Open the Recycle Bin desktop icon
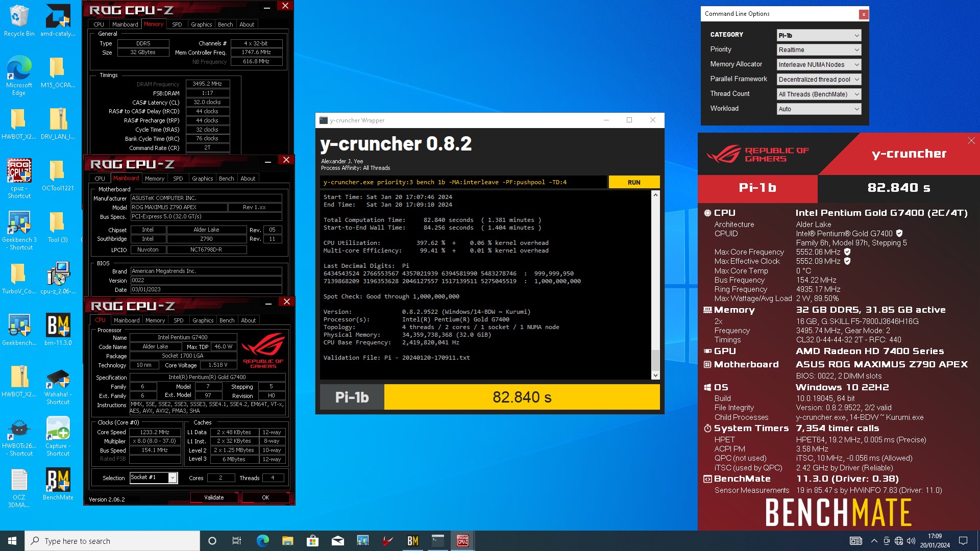Image resolution: width=980 pixels, height=551 pixels. click(x=19, y=20)
